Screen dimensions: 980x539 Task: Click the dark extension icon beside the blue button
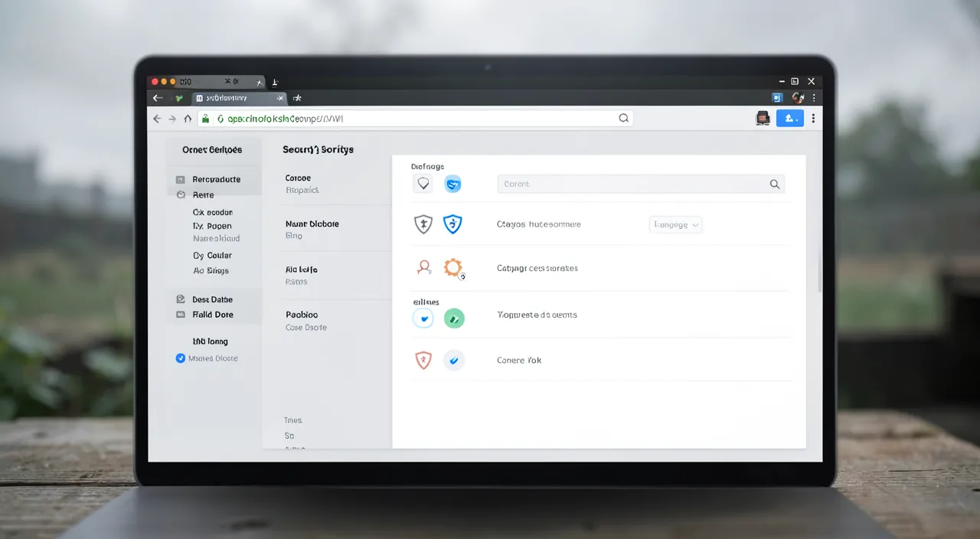pos(763,118)
